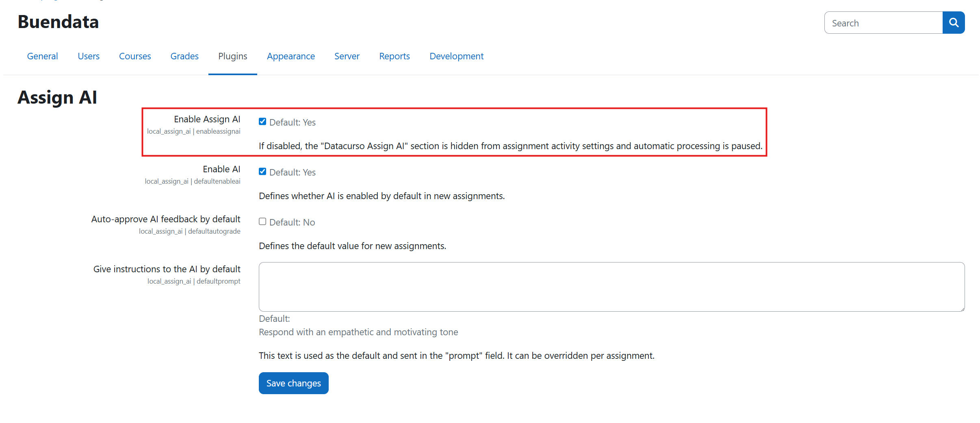This screenshot has width=980, height=423.
Task: Open the Reports section
Action: click(394, 56)
